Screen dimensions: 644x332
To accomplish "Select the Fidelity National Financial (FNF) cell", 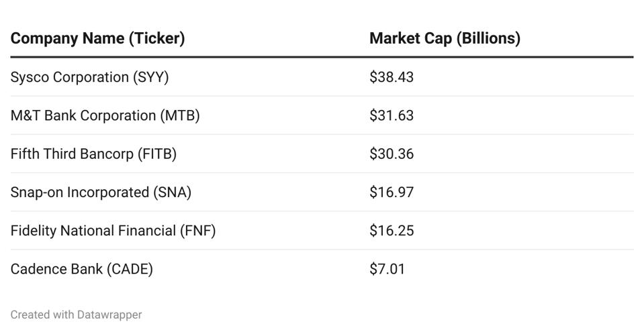I will (113, 231).
